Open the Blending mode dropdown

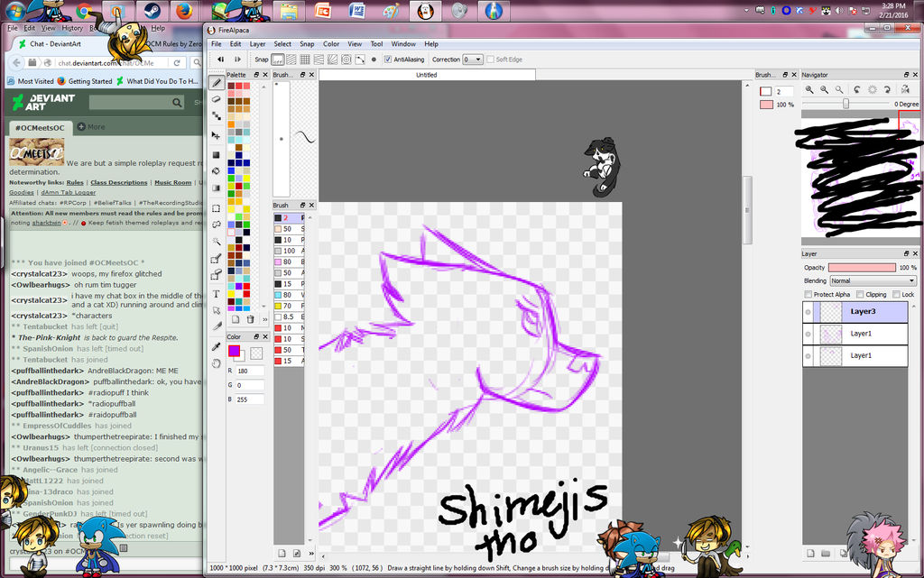(x=873, y=280)
